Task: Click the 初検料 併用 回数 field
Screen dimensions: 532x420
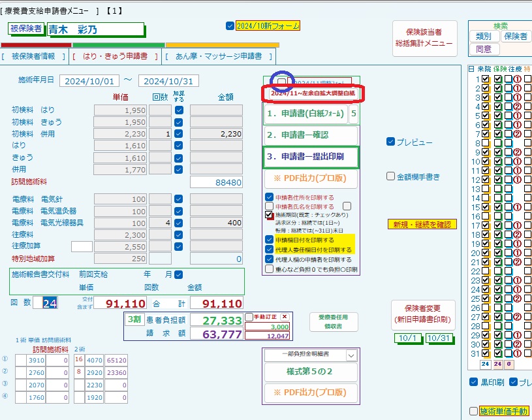Action: pos(160,134)
